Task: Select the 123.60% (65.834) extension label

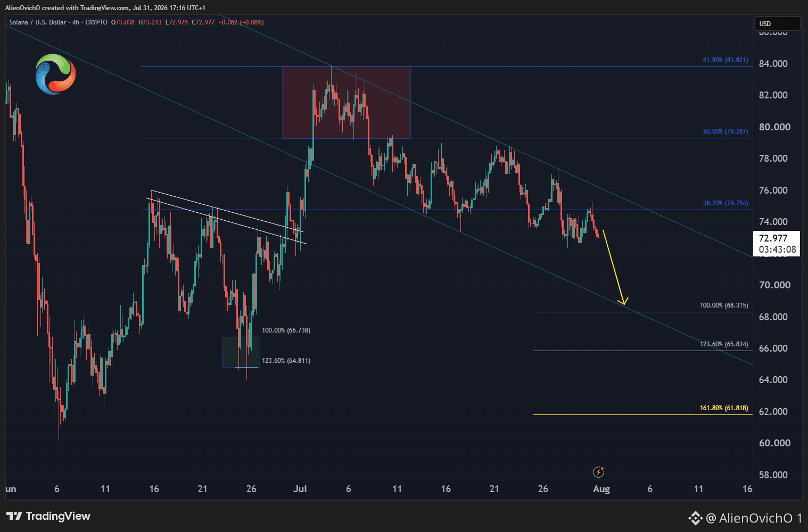Action: tap(723, 344)
